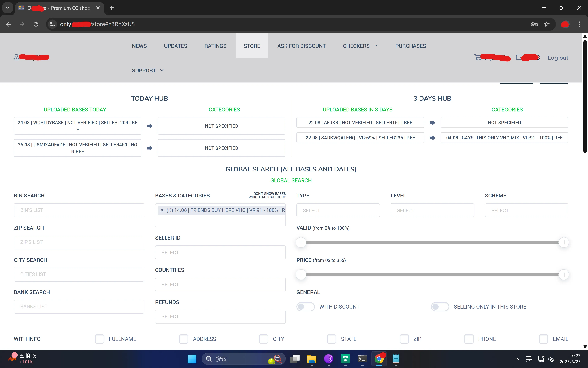Check the ZIP checkbox
The image size is (588, 368).
click(x=404, y=339)
